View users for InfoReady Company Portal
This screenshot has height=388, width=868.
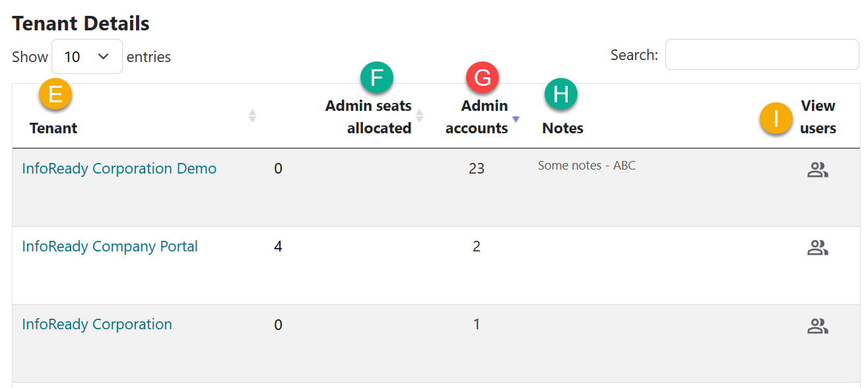click(818, 248)
